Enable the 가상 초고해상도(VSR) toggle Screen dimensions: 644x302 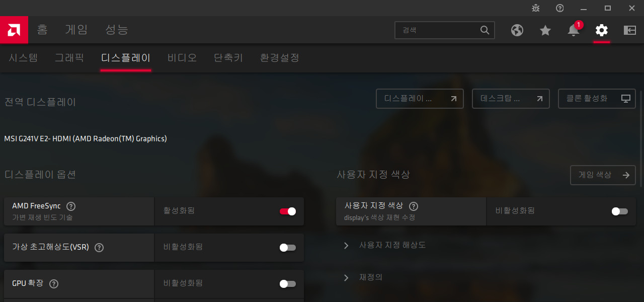pos(288,248)
